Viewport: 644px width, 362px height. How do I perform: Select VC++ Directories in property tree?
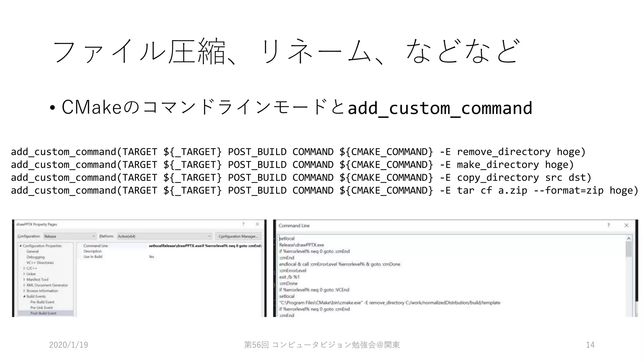(40, 263)
